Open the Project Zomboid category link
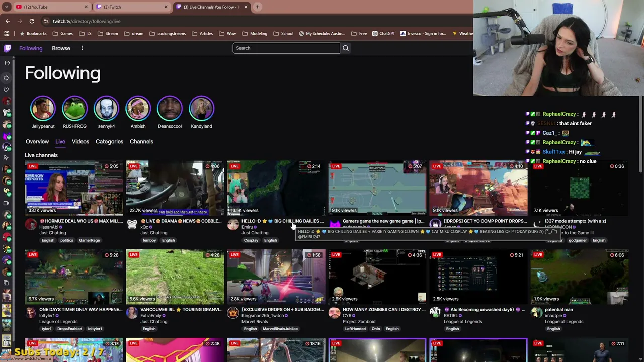This screenshot has width=644, height=362. tap(359, 322)
